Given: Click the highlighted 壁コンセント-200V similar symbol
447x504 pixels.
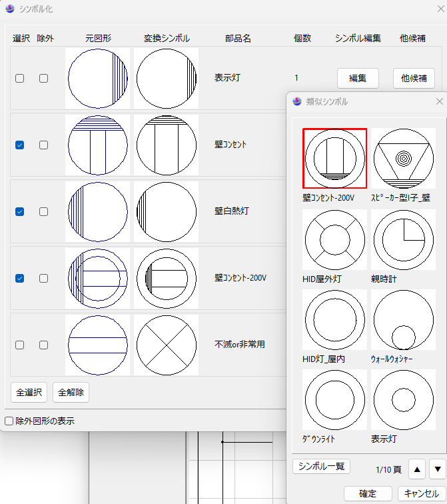Looking at the screenshot, I should [334, 159].
